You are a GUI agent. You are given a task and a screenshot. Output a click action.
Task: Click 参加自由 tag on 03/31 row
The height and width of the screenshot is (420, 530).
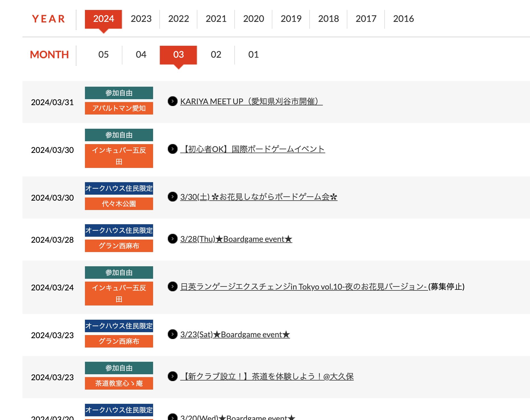[119, 93]
